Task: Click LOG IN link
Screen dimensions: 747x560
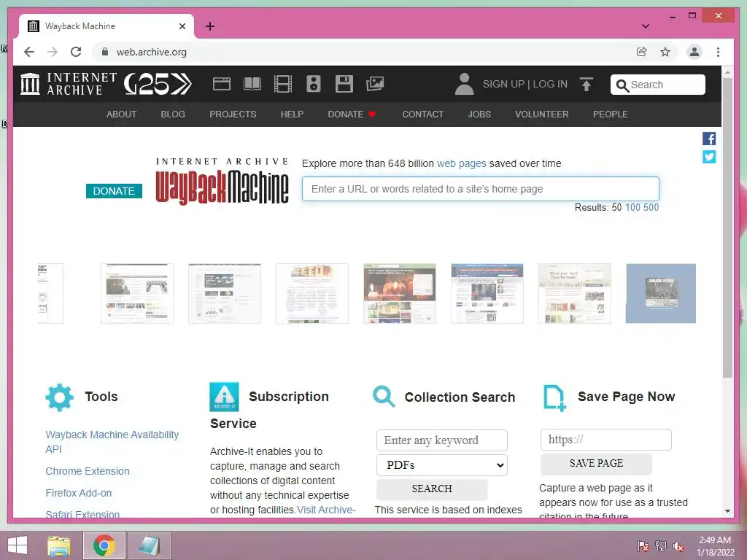Action: (x=550, y=85)
